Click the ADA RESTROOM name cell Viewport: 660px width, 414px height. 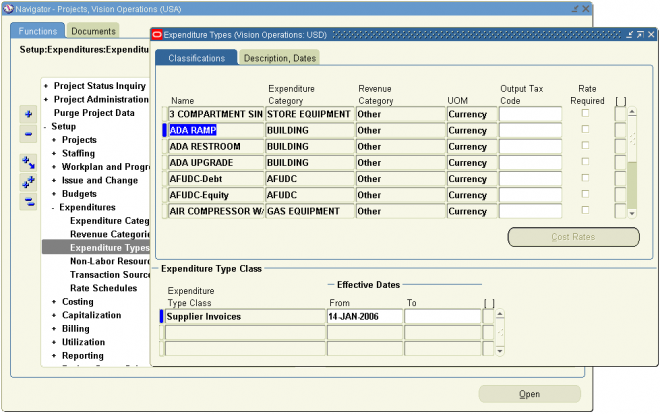coord(216,146)
